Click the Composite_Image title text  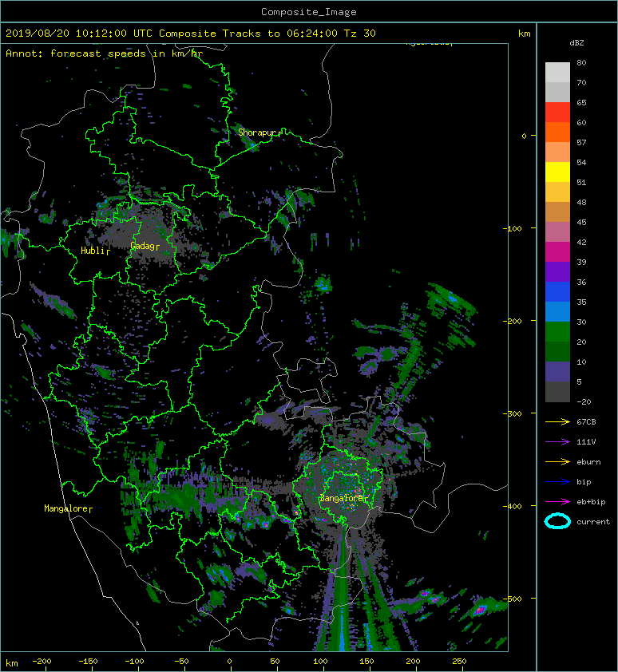point(309,12)
